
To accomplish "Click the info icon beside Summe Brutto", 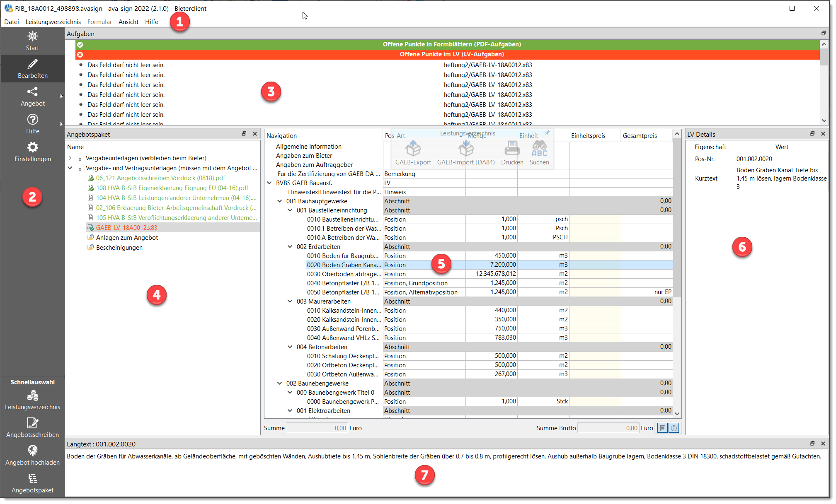I will click(674, 428).
